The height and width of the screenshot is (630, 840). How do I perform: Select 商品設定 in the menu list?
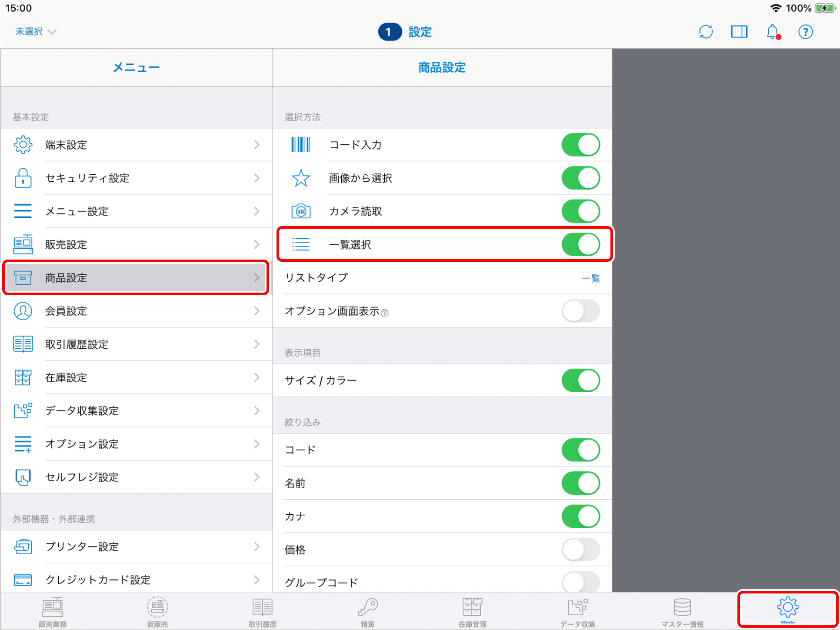point(136,278)
